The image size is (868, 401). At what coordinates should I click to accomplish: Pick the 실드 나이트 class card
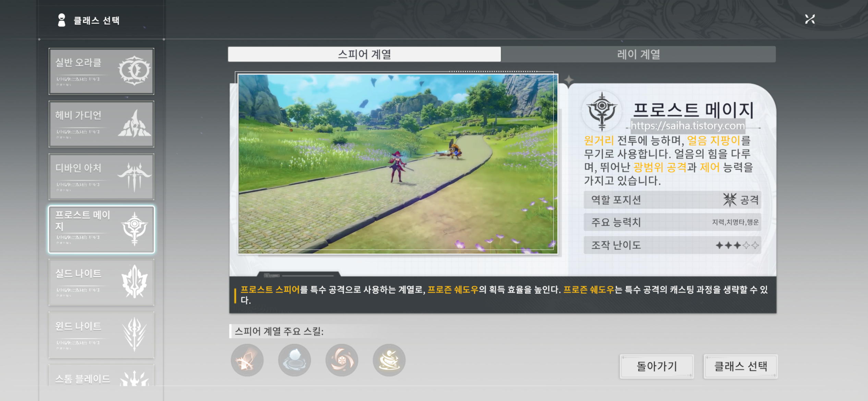101,282
